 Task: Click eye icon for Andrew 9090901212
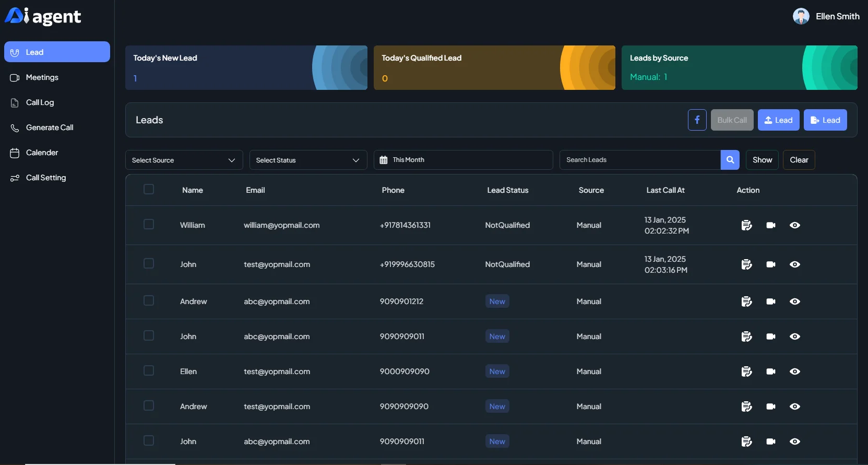[x=795, y=301]
